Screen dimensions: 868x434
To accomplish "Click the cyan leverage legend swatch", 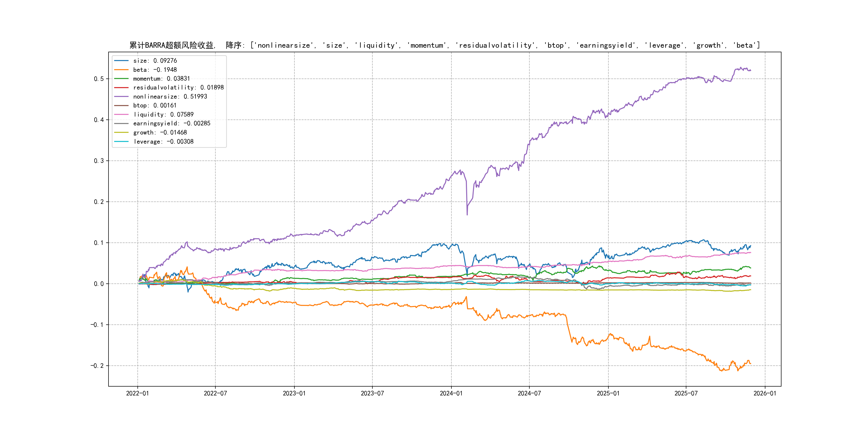I will click(121, 141).
